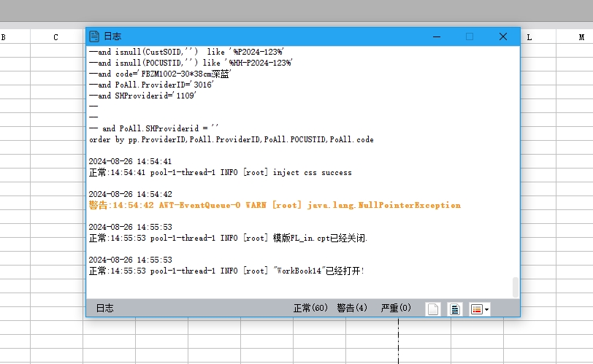Maximize the 日志 log window
This screenshot has height=364, width=593.
pos(470,36)
